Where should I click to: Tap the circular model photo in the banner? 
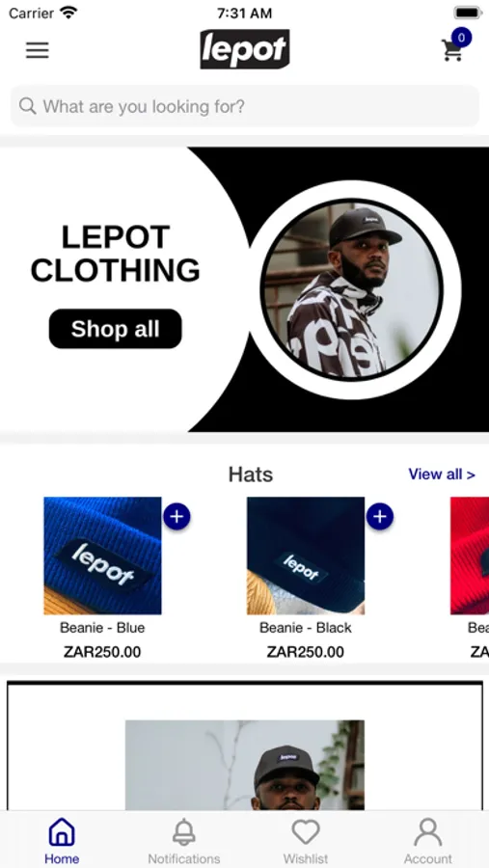(352, 289)
